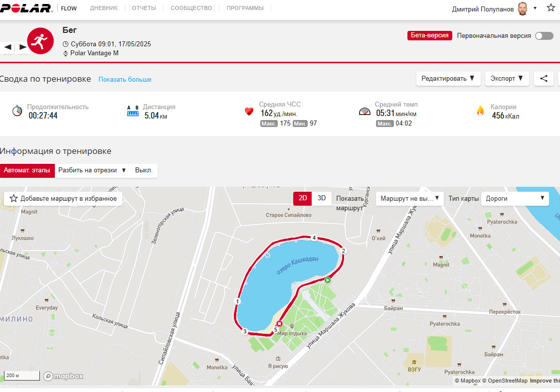
Task: Click the A-B distance ruler icon
Action: (133, 111)
